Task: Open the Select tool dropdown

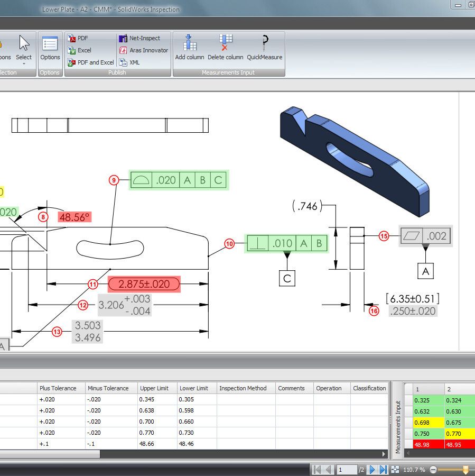Action: point(24,64)
